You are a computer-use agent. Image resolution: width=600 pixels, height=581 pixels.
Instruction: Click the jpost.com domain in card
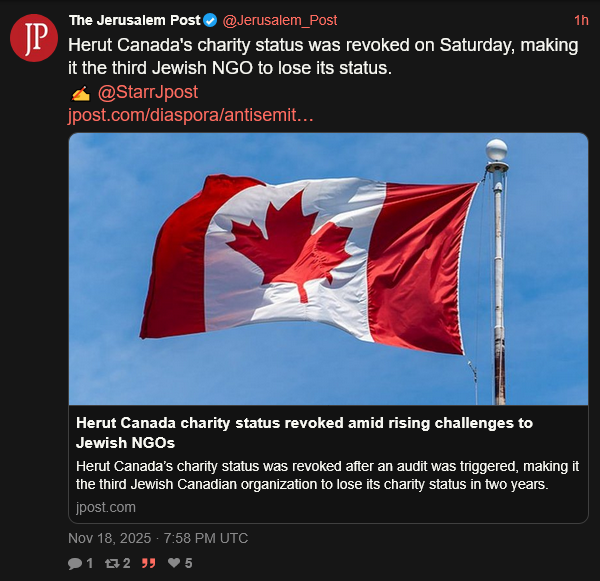click(105, 507)
